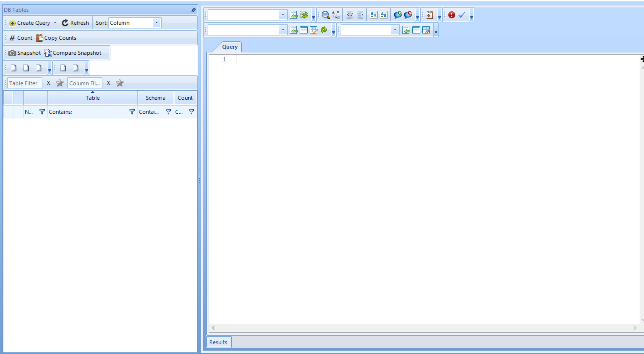Image resolution: width=644 pixels, height=354 pixels.
Task: Comment lines with the green-plus bubble icon
Action: click(397, 15)
